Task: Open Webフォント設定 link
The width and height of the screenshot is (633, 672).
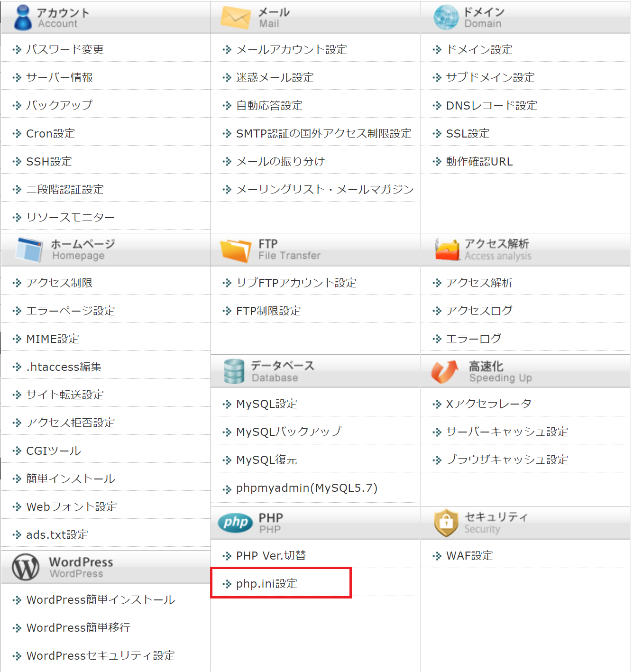Action: pos(72,506)
